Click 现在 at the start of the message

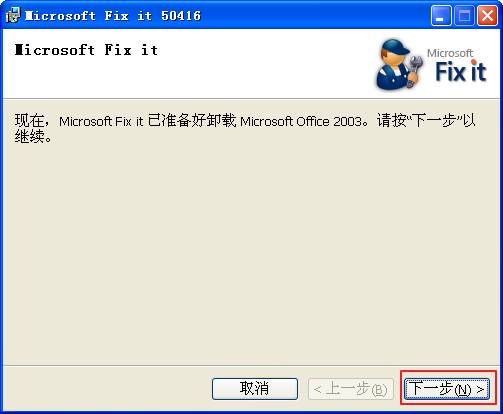point(29,121)
